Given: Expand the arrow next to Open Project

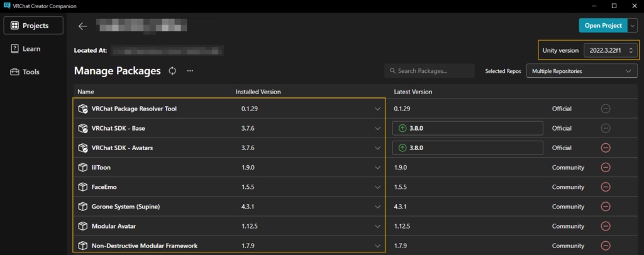Looking at the screenshot, I should (632, 25).
